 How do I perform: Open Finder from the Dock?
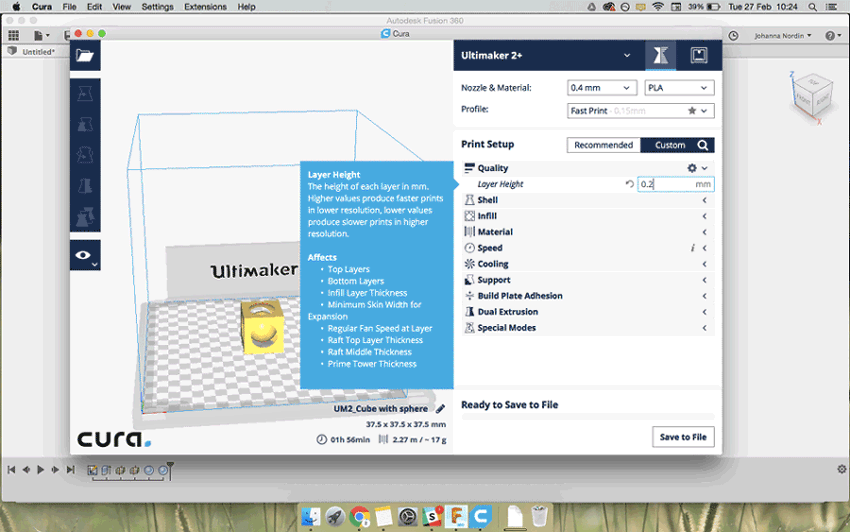pyautogui.click(x=311, y=516)
